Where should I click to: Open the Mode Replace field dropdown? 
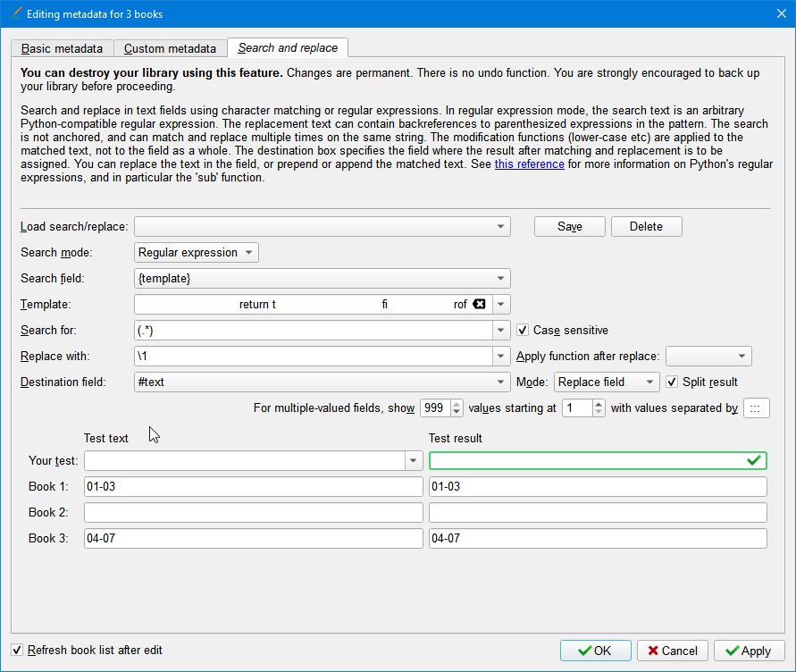[x=607, y=382]
